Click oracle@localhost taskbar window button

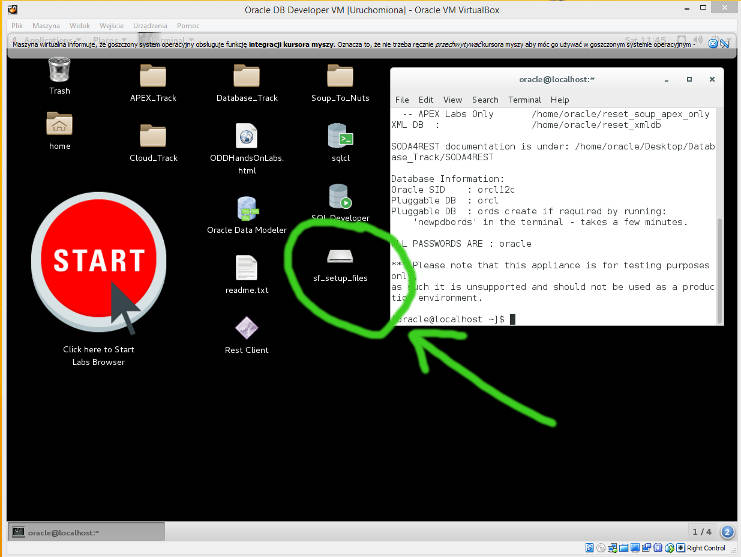87,532
